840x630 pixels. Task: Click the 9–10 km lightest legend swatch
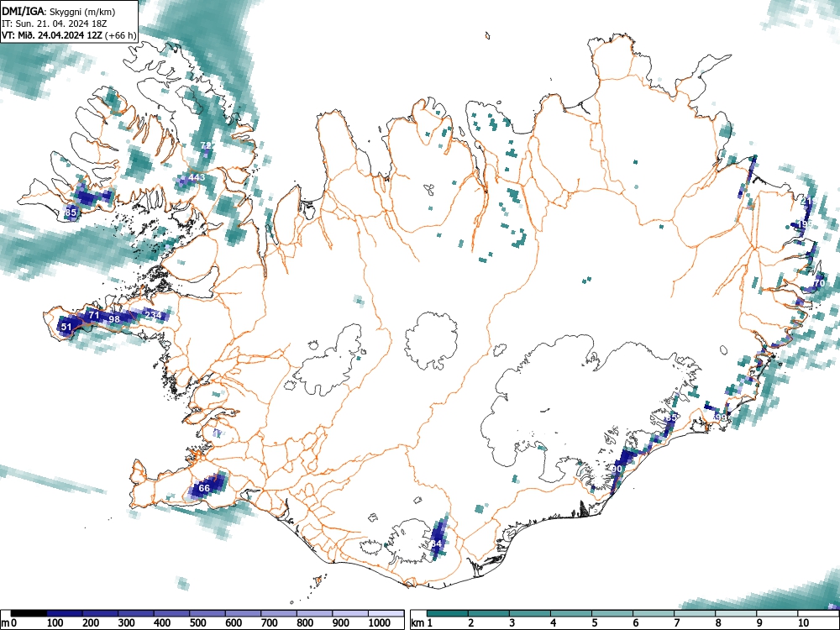click(777, 613)
